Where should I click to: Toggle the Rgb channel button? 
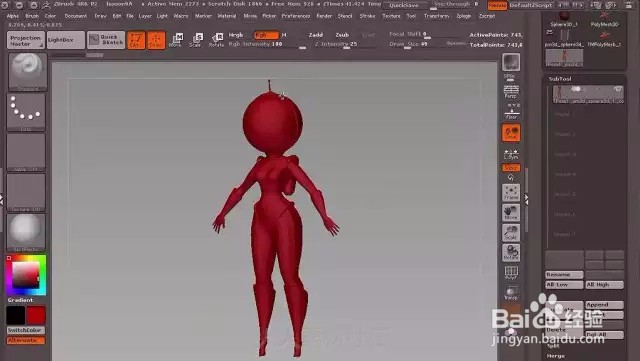point(266,35)
